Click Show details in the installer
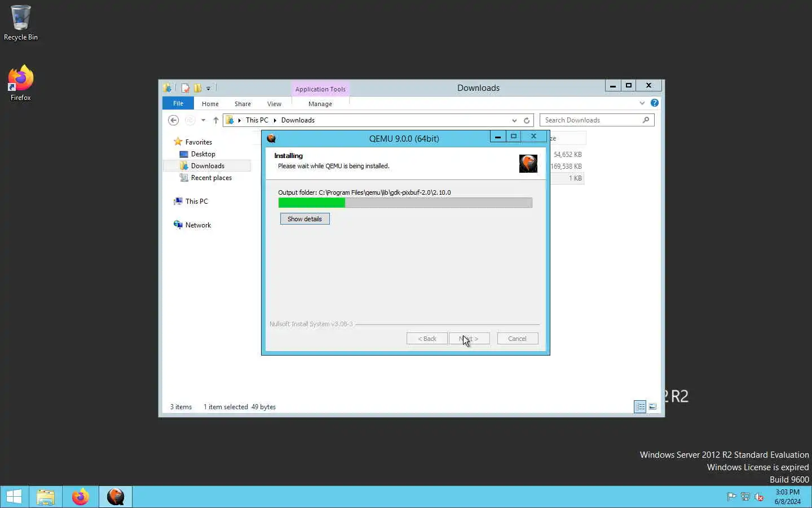This screenshot has width=812, height=508. [x=304, y=219]
